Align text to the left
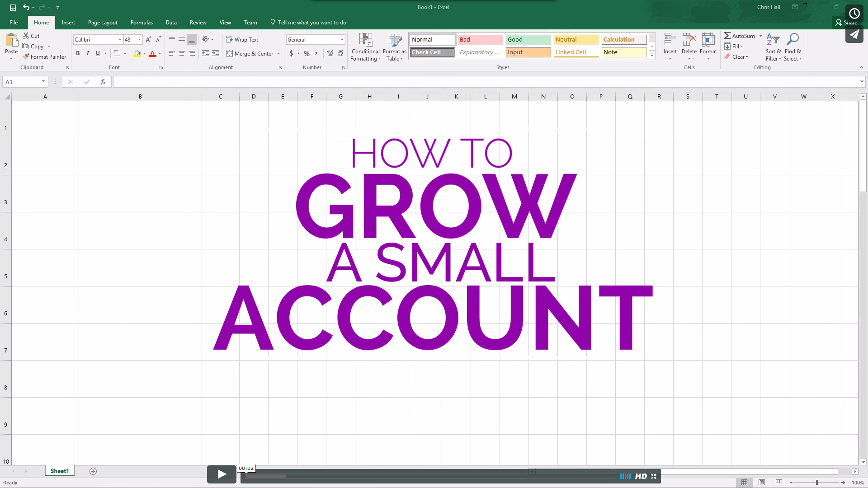The width and height of the screenshot is (868, 488). click(x=172, y=53)
